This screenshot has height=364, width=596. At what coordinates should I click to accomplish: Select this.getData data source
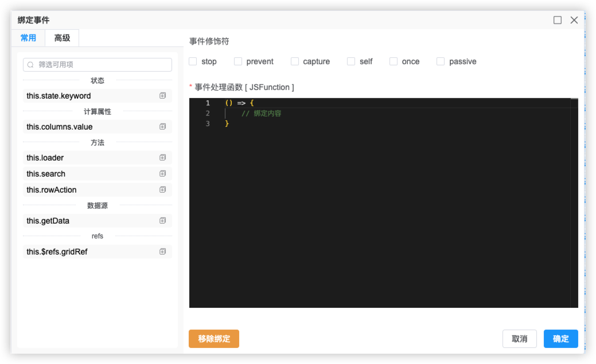click(x=98, y=221)
